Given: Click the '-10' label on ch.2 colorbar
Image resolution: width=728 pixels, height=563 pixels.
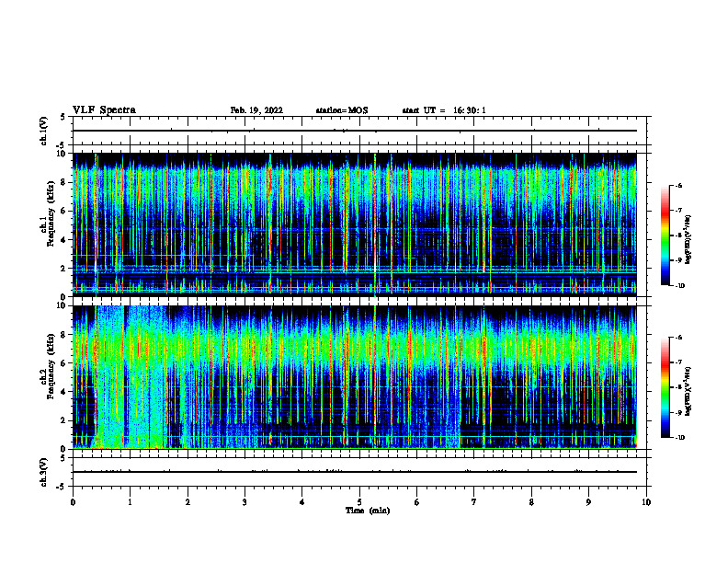Looking at the screenshot, I should 679,438.
